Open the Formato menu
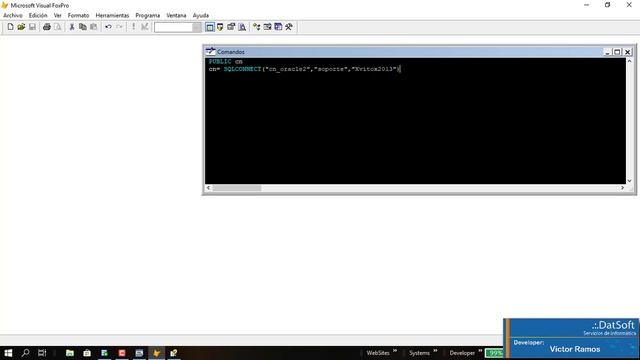 coord(78,15)
